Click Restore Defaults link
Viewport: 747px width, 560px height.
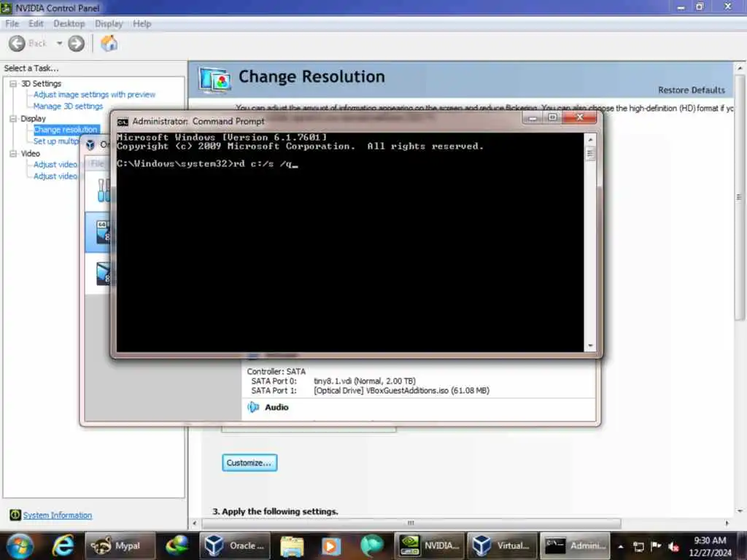click(692, 90)
